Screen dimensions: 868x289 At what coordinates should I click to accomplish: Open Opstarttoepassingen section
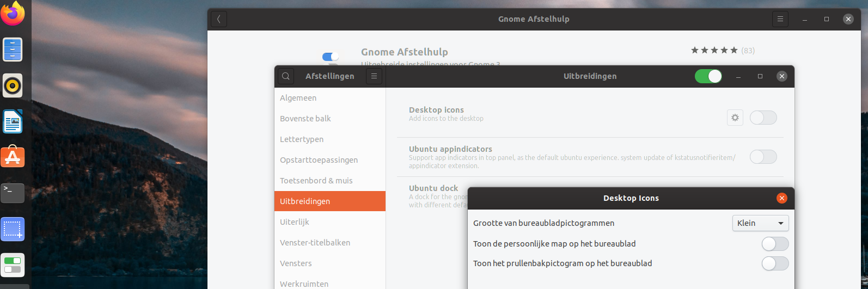click(330, 160)
